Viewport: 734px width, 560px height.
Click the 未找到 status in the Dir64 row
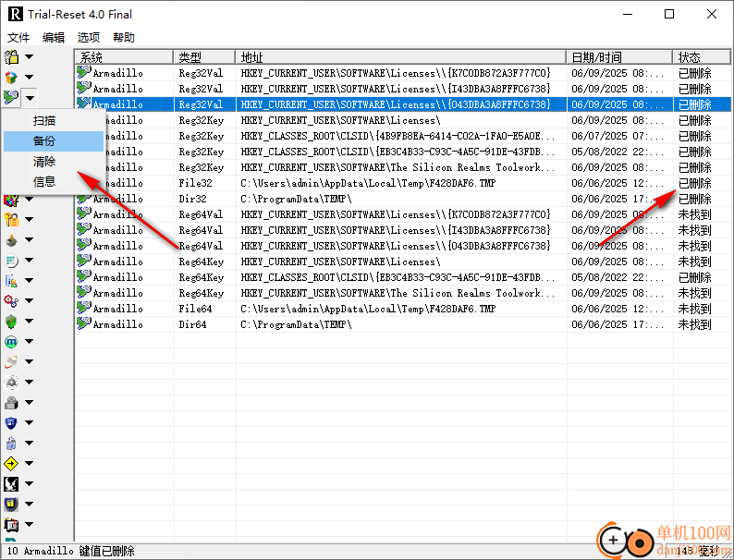pos(694,324)
